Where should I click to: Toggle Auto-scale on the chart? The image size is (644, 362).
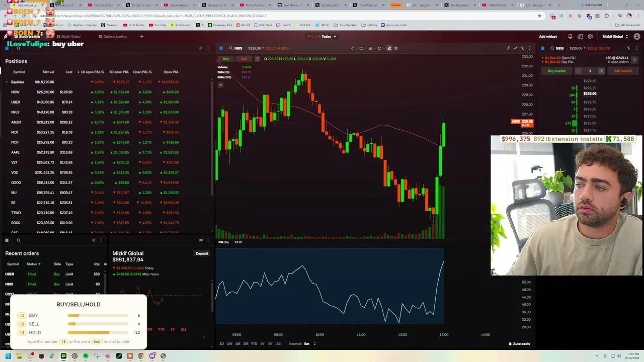click(x=519, y=344)
